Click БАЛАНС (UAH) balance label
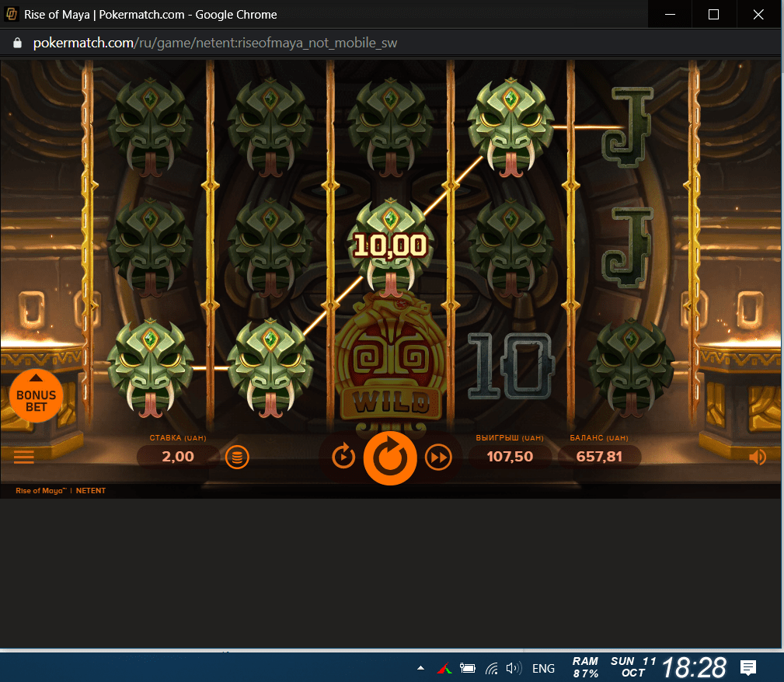Viewport: 784px width, 682px height. coord(599,438)
